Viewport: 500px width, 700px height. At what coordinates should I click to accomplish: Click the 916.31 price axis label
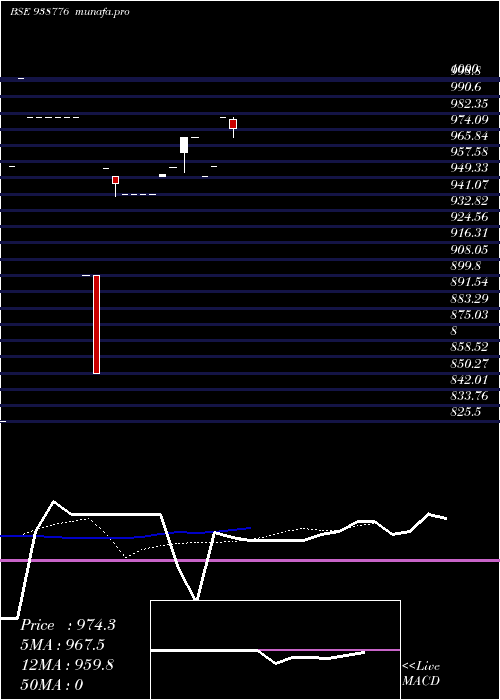click(x=469, y=233)
